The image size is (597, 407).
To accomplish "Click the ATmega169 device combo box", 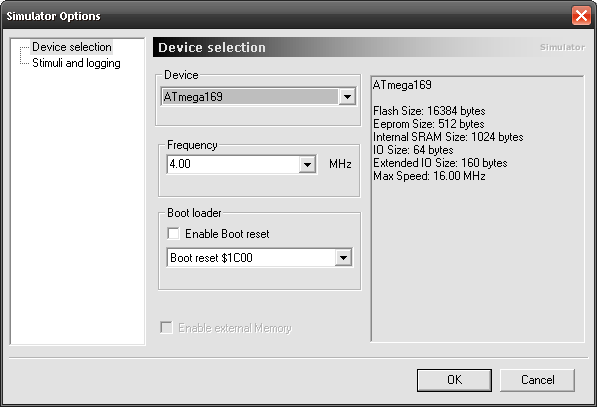I will (258, 97).
